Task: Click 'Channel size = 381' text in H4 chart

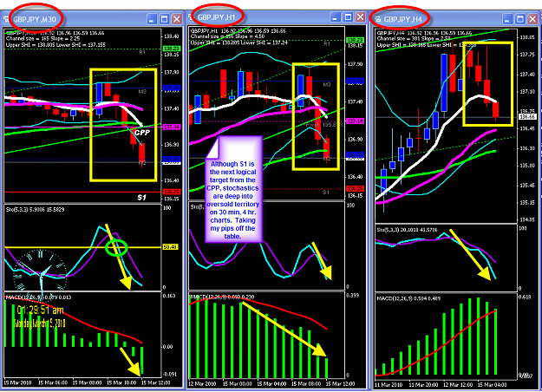Action: pyautogui.click(x=398, y=39)
